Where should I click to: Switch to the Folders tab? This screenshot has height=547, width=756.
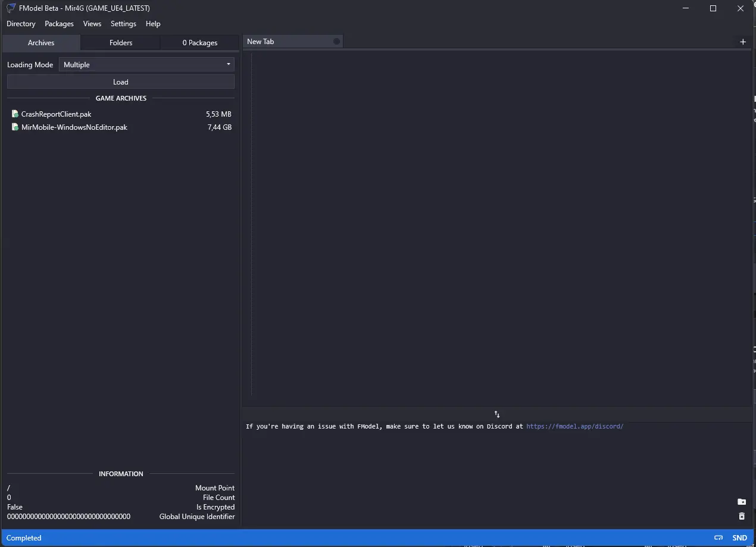(121, 43)
